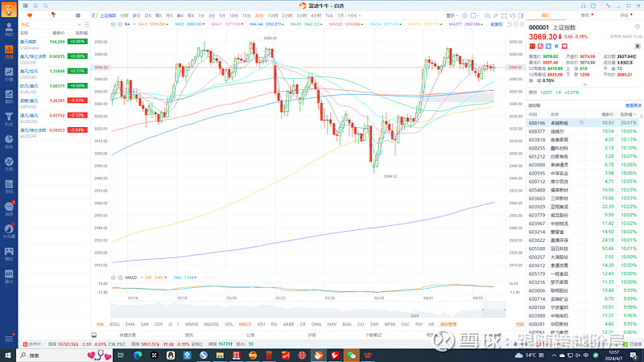Open 指标管理 indicator management
The width and height of the screenshot is (644, 362).
point(448,324)
